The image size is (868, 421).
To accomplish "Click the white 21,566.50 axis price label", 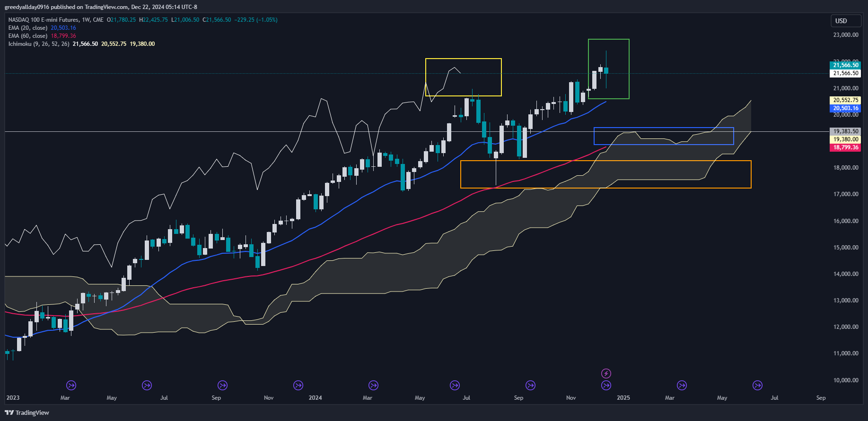I will (x=845, y=73).
